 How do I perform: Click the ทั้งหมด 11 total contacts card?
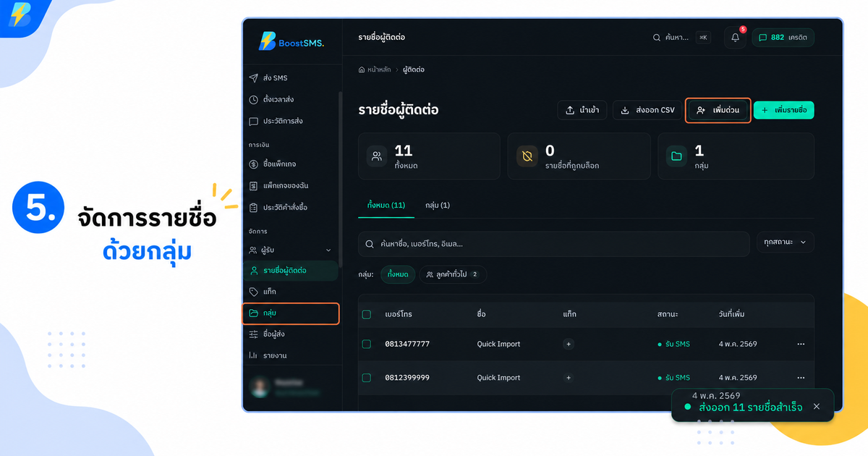429,156
